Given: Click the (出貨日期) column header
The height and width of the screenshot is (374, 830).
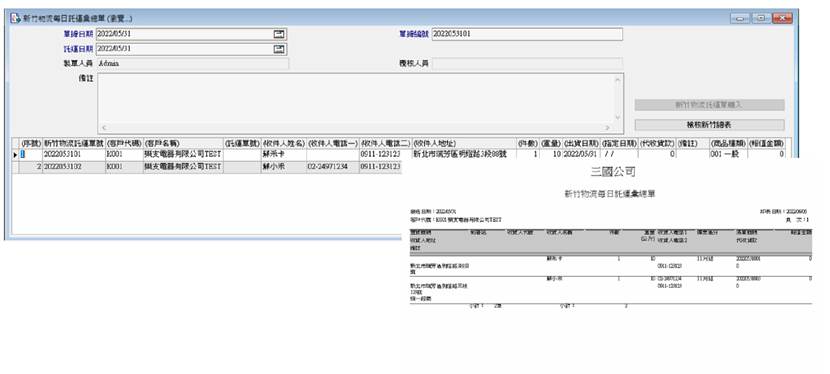Looking at the screenshot, I should coord(581,144).
